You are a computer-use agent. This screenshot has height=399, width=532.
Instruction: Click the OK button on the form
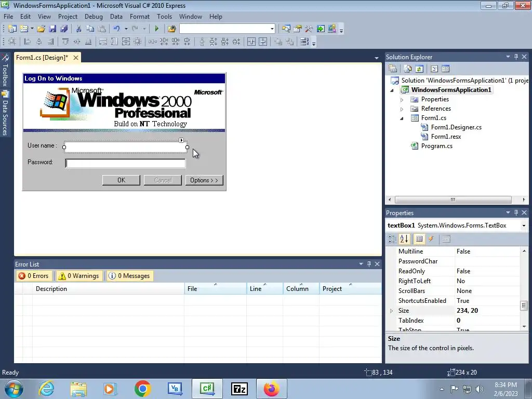coord(121,180)
